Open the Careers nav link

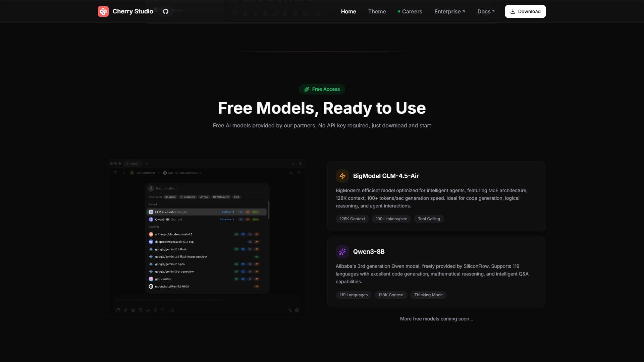[410, 11]
